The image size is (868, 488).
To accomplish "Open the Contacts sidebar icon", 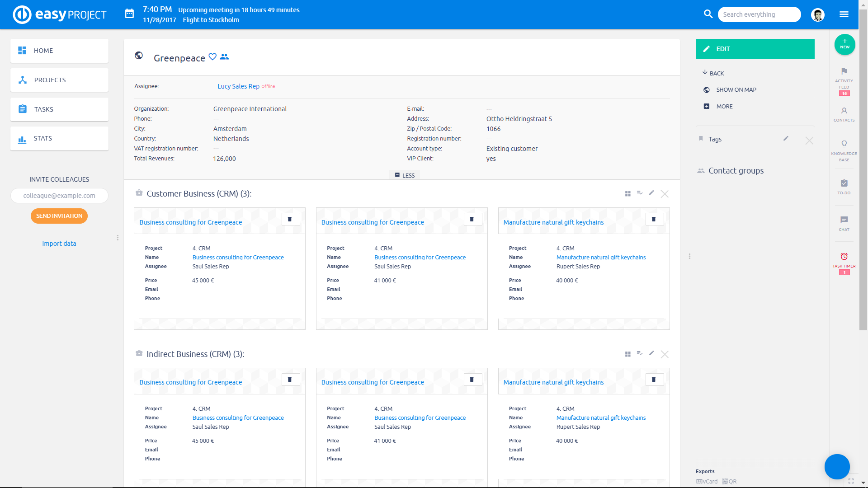I will tap(844, 115).
